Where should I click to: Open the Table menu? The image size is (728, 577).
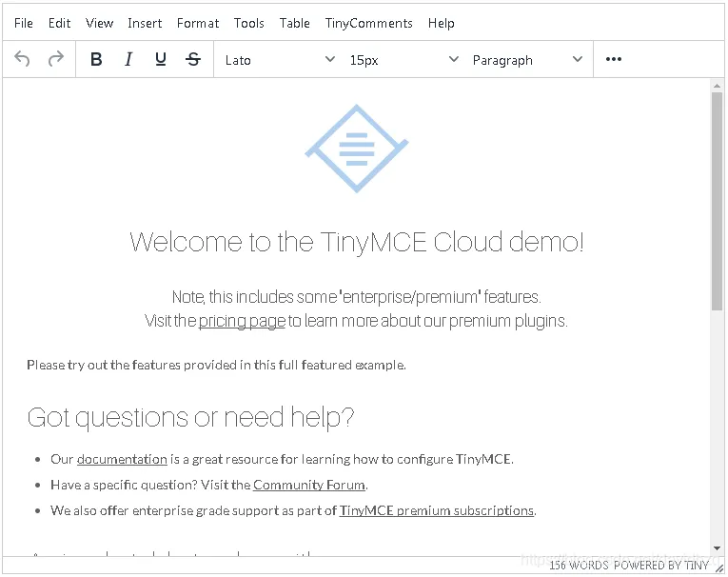(295, 23)
